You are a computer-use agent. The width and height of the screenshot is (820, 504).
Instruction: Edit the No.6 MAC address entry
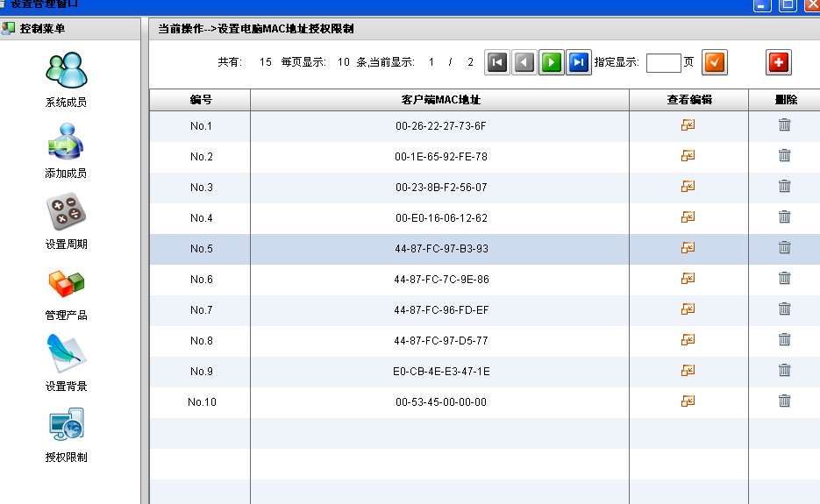point(688,279)
